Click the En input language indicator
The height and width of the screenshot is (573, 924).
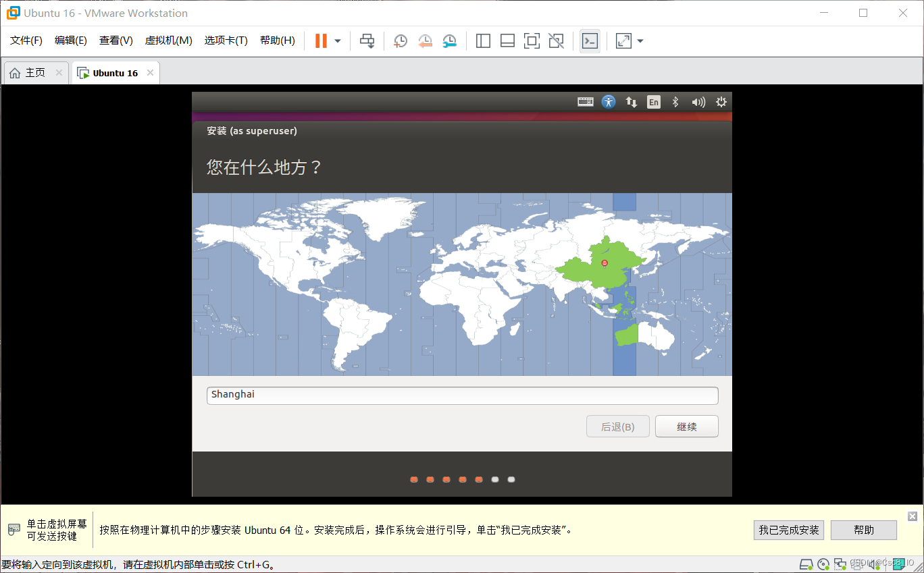[x=653, y=102]
